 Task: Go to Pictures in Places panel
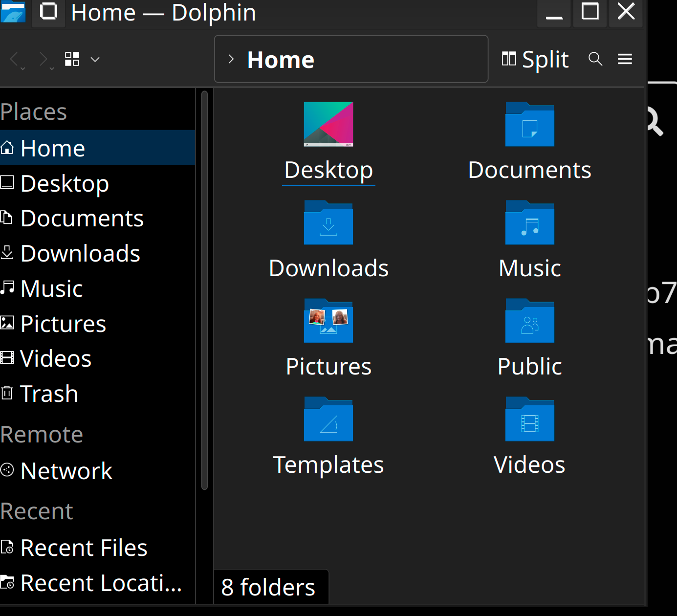click(x=63, y=324)
